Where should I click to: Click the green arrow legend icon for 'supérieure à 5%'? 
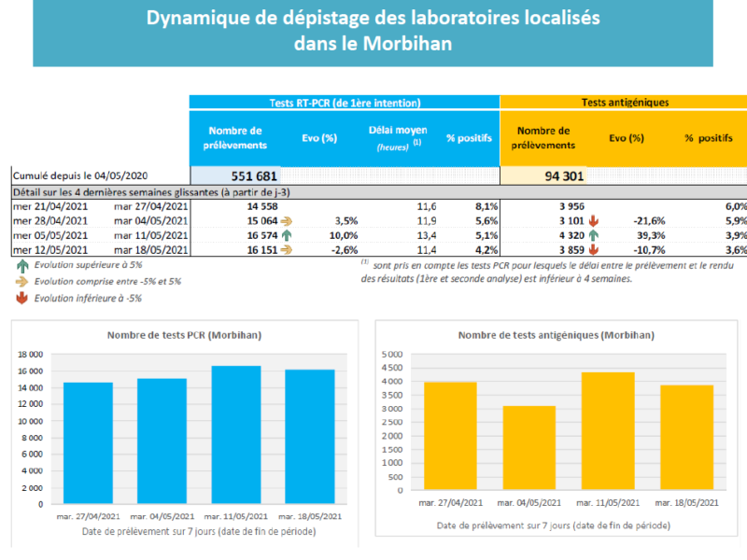[21, 264]
